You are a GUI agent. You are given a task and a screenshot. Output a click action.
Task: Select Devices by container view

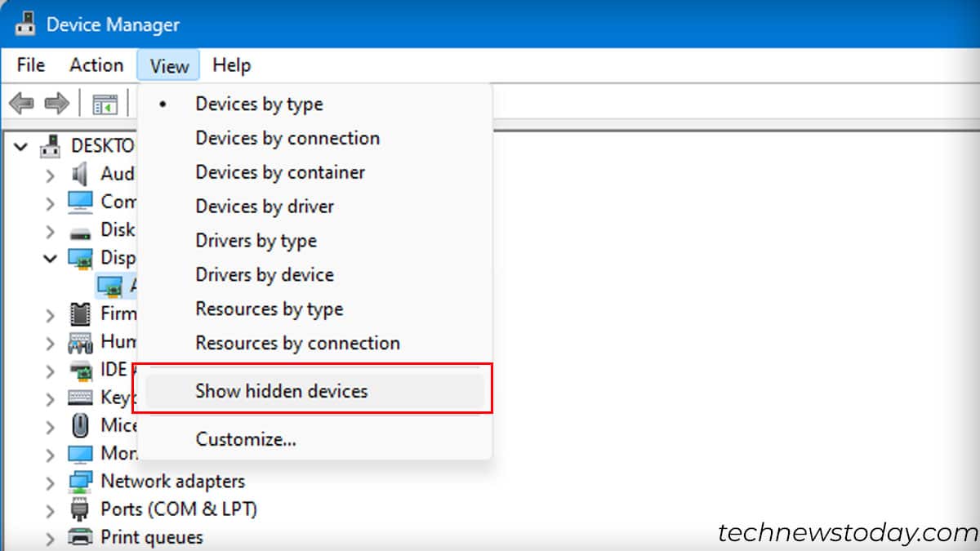point(315,173)
